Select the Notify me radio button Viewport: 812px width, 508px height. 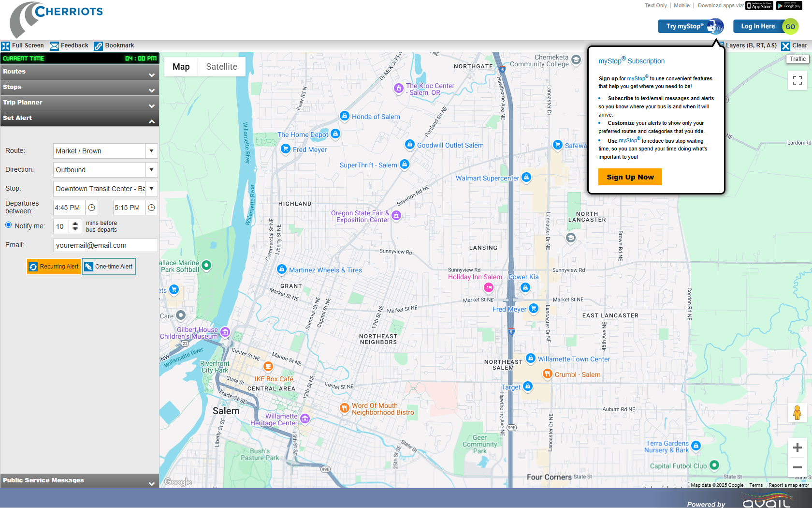[x=9, y=225]
